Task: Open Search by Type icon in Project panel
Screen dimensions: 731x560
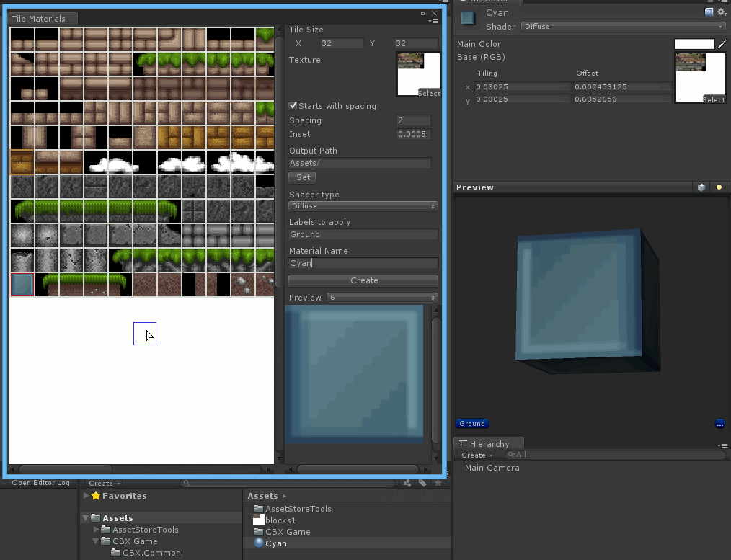Action: point(407,483)
